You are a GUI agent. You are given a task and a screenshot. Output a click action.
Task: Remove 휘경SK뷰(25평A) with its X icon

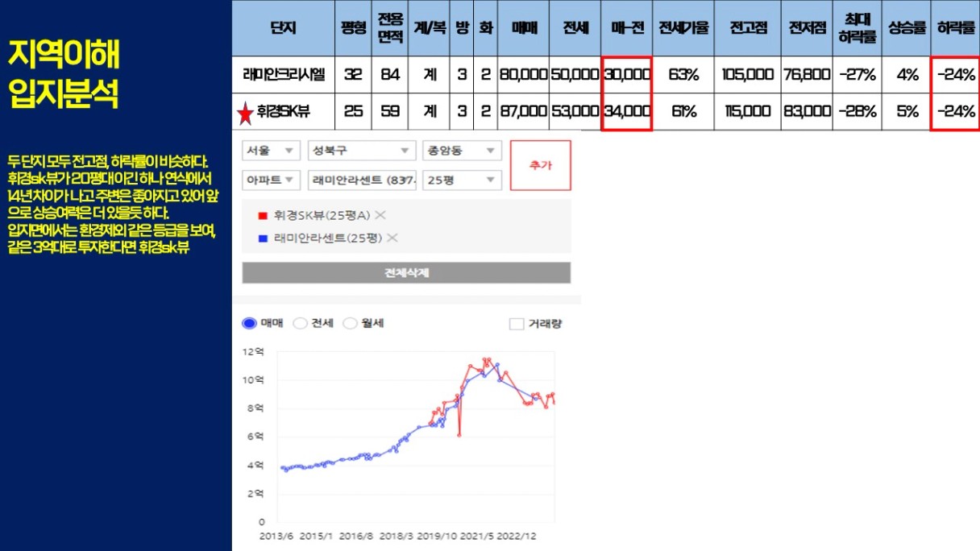(381, 215)
